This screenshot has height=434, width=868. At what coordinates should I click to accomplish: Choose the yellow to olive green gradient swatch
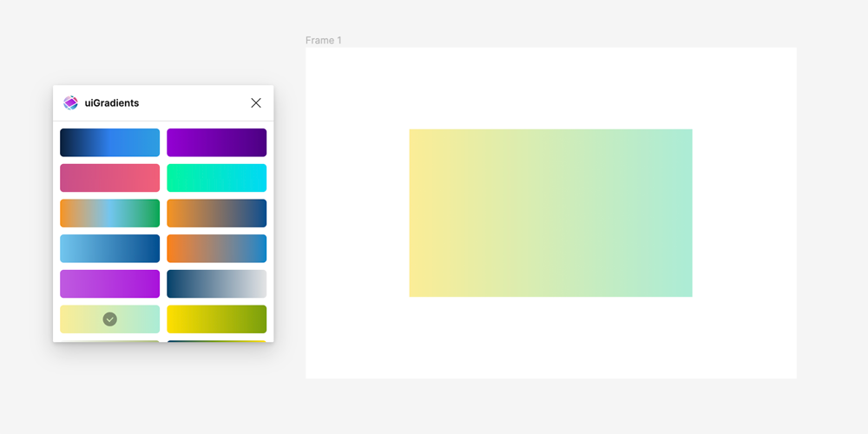[x=216, y=319]
